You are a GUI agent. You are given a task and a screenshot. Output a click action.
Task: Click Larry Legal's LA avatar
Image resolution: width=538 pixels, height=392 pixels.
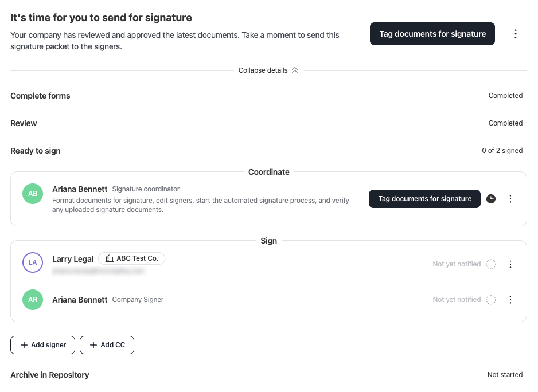click(33, 262)
